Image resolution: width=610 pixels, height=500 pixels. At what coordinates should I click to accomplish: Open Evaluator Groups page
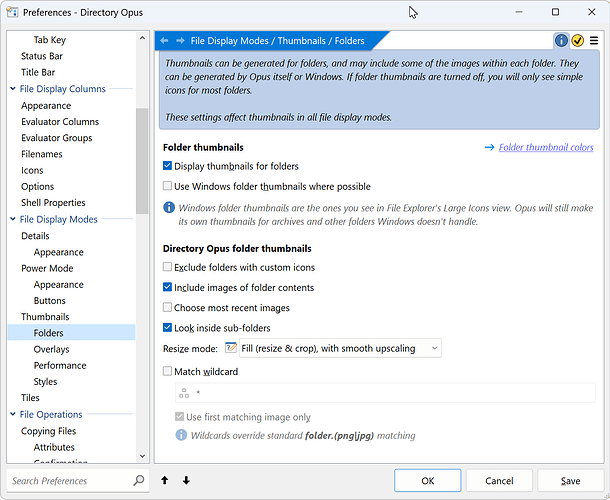(x=57, y=138)
